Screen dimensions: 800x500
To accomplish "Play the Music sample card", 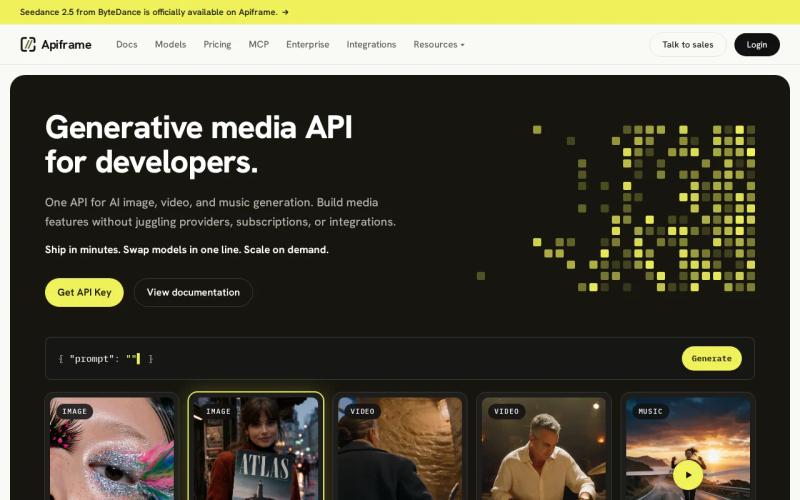I will pyautogui.click(x=687, y=474).
